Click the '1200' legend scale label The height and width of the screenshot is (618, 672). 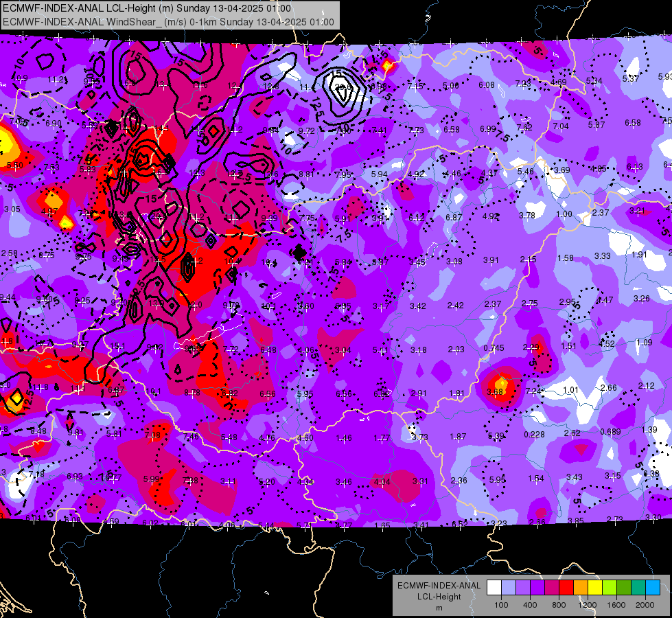pos(587,605)
